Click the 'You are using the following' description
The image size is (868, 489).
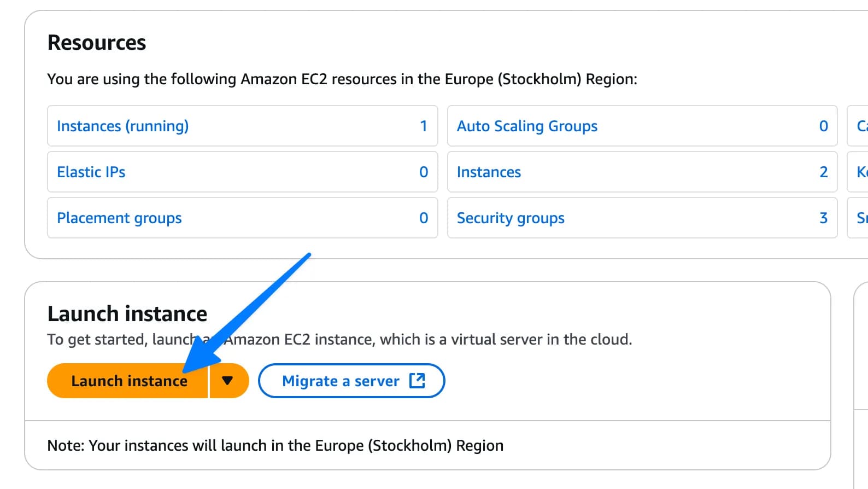(342, 79)
